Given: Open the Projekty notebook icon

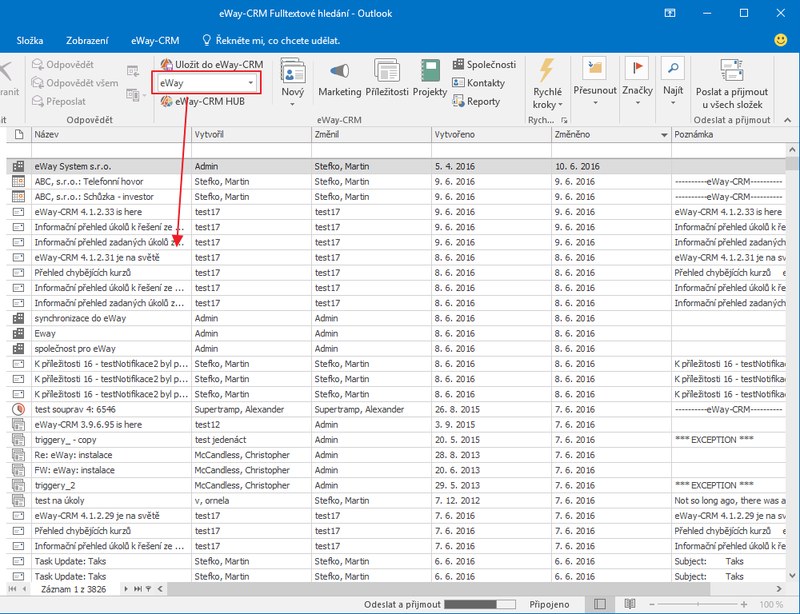Looking at the screenshot, I should (x=430, y=70).
